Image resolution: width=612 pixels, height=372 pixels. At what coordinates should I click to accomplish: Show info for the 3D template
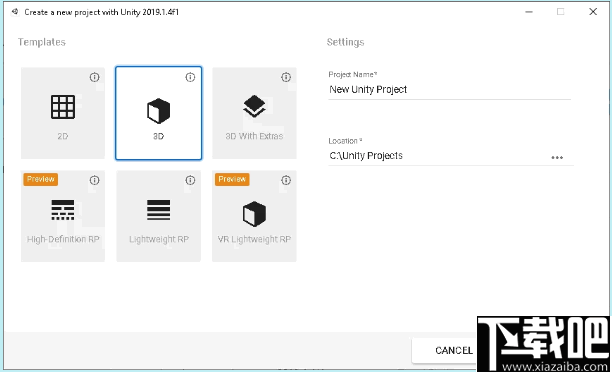click(x=190, y=77)
